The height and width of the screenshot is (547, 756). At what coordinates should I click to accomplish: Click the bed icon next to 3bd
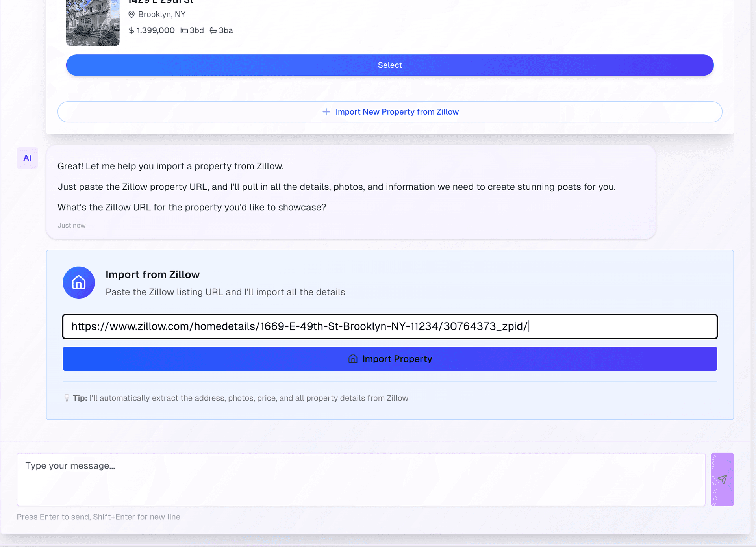[184, 30]
